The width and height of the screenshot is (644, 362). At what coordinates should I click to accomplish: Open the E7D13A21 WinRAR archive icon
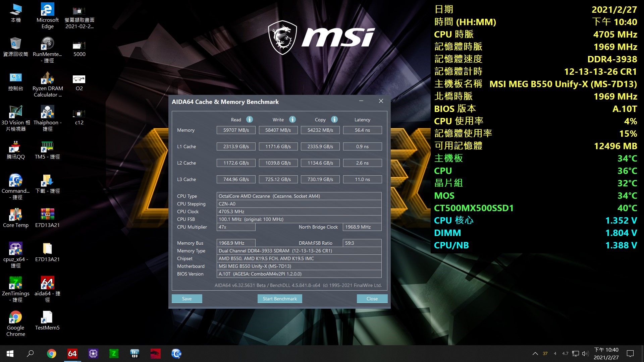point(47,218)
